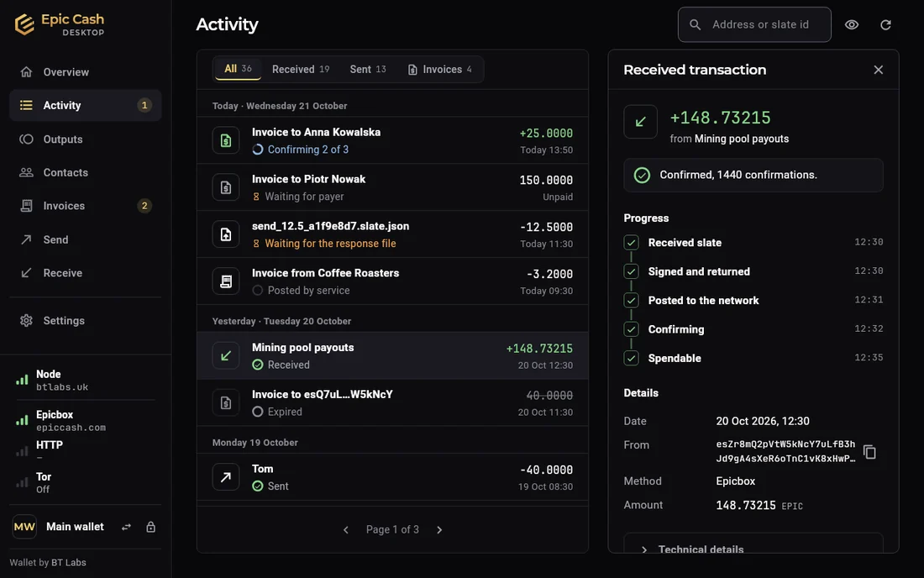The width and height of the screenshot is (924, 578).
Task: Refresh the activity list
Action: (x=885, y=24)
